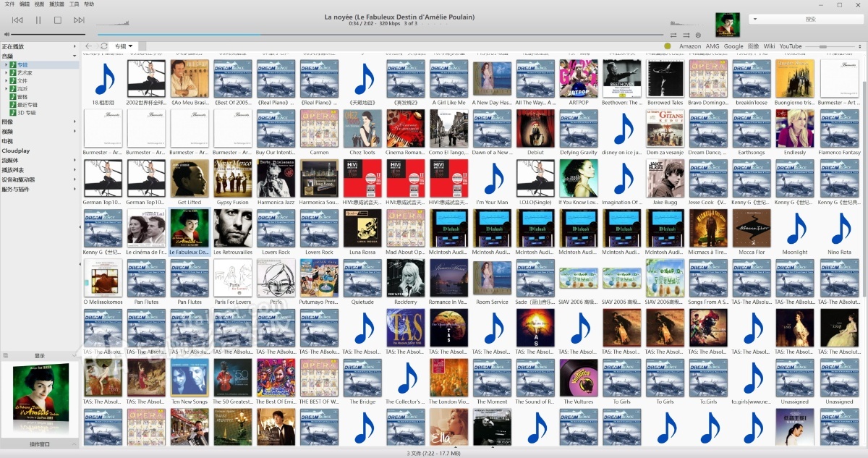Seek in the playback progress bar
The height and width of the screenshot is (458, 868).
pos(380,34)
